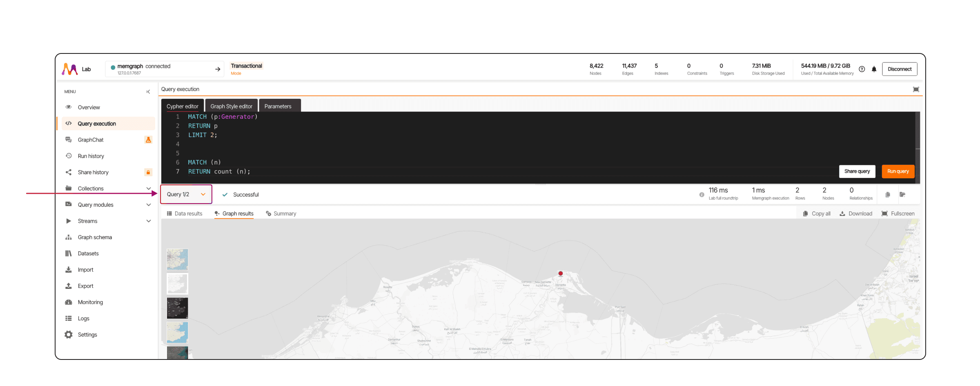Screen dimensions: 980x386
Task: Click the Successful status text
Action: click(x=246, y=195)
